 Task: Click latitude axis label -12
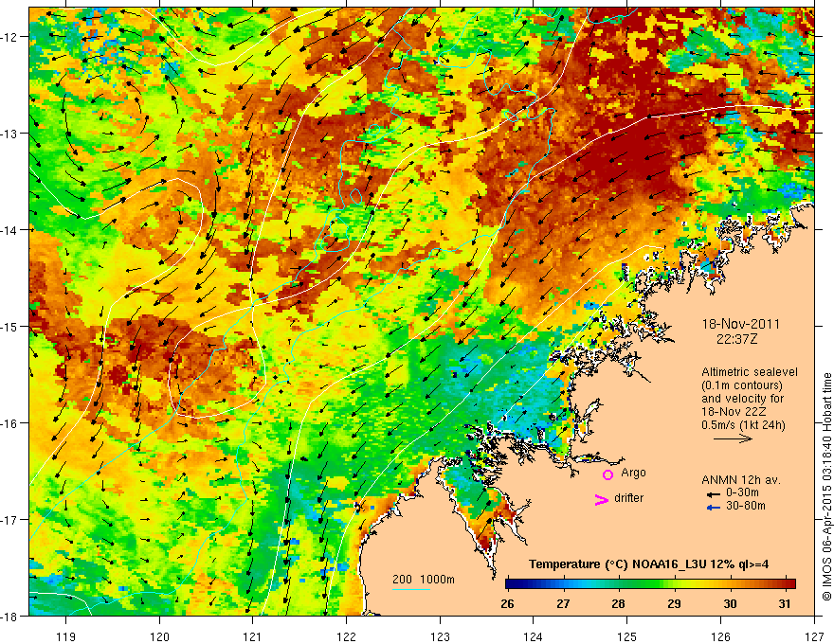pyautogui.click(x=10, y=37)
